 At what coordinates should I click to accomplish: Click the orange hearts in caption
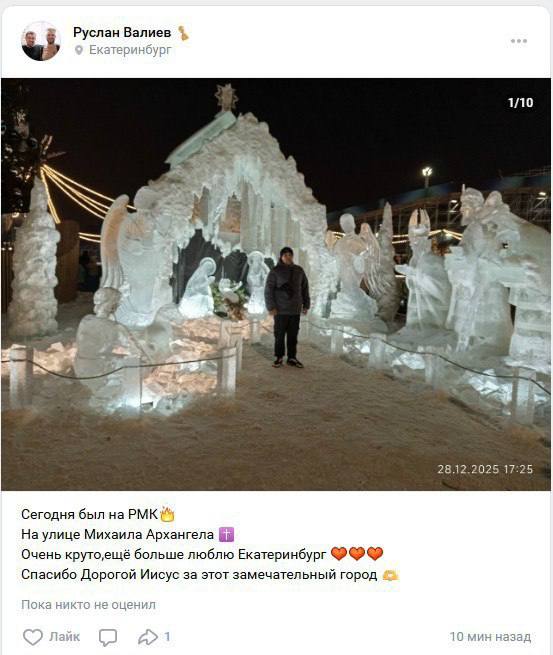[x=357, y=554]
